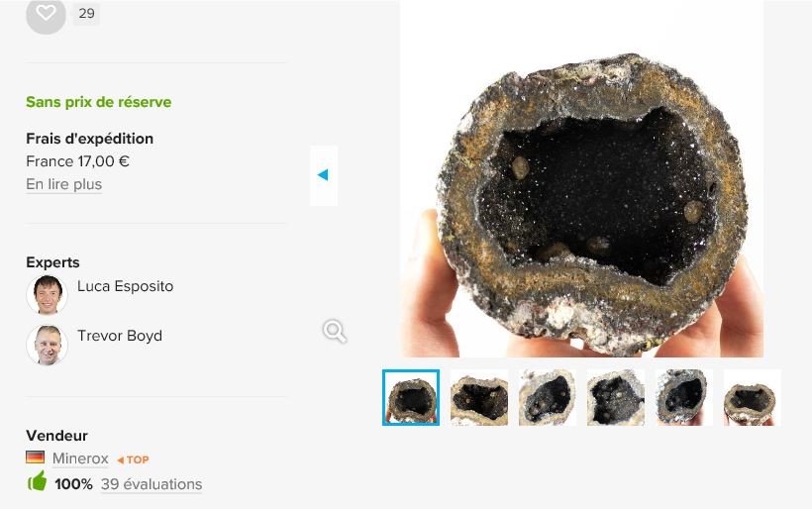
Task: Open 'En lire plus' shipping details link
Action: (x=63, y=184)
